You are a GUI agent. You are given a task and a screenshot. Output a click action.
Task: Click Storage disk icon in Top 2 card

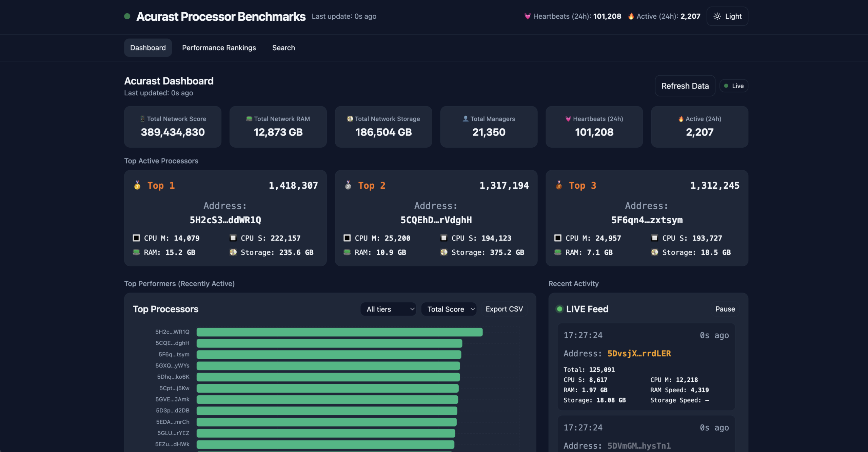coord(444,252)
